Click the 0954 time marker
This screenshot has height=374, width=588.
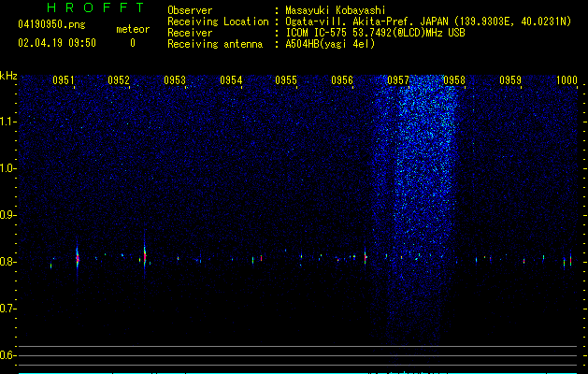(x=231, y=79)
